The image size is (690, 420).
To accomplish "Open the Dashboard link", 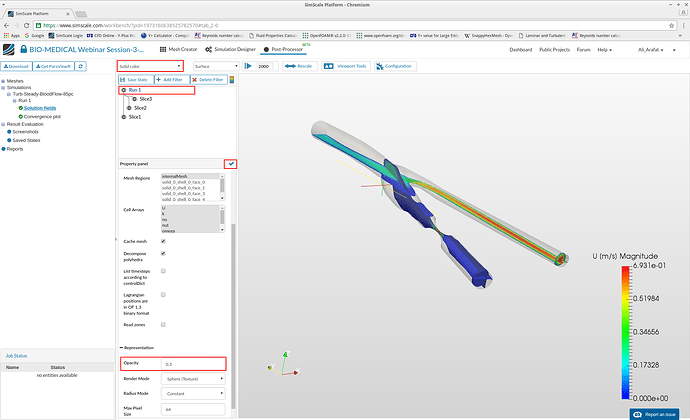I will pyautogui.click(x=521, y=50).
